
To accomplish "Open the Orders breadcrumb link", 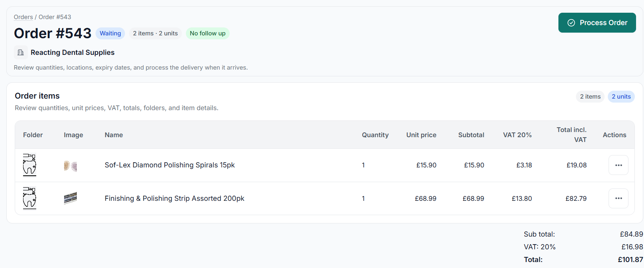I will [23, 17].
